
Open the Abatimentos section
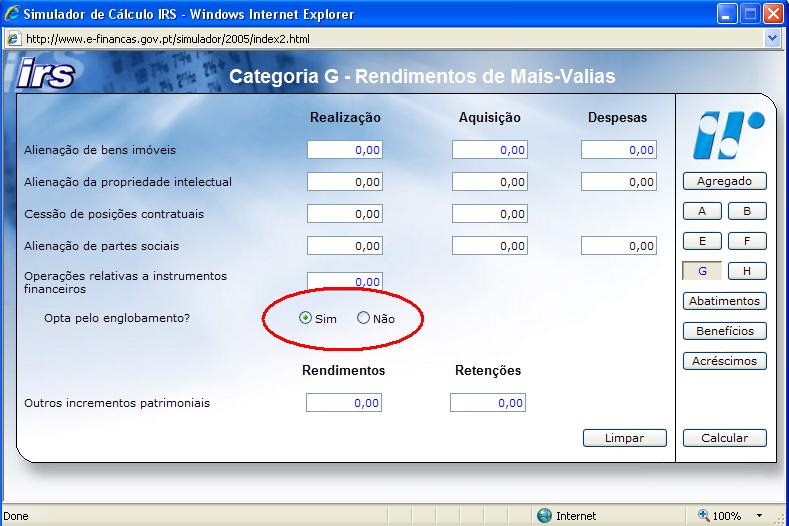click(725, 301)
